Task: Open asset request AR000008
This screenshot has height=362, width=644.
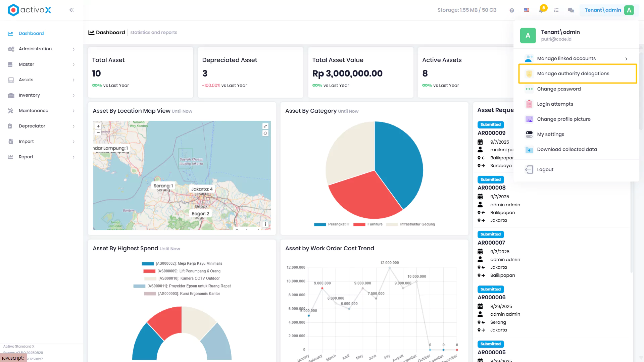Action: point(491,188)
